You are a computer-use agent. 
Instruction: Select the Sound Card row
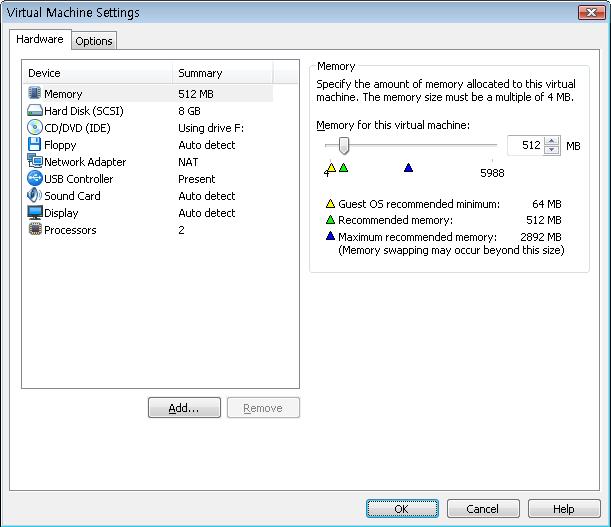click(148, 196)
